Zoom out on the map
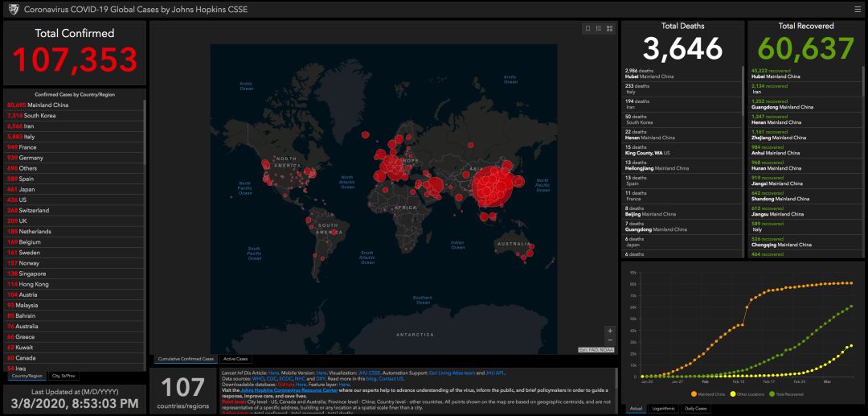 tap(610, 340)
